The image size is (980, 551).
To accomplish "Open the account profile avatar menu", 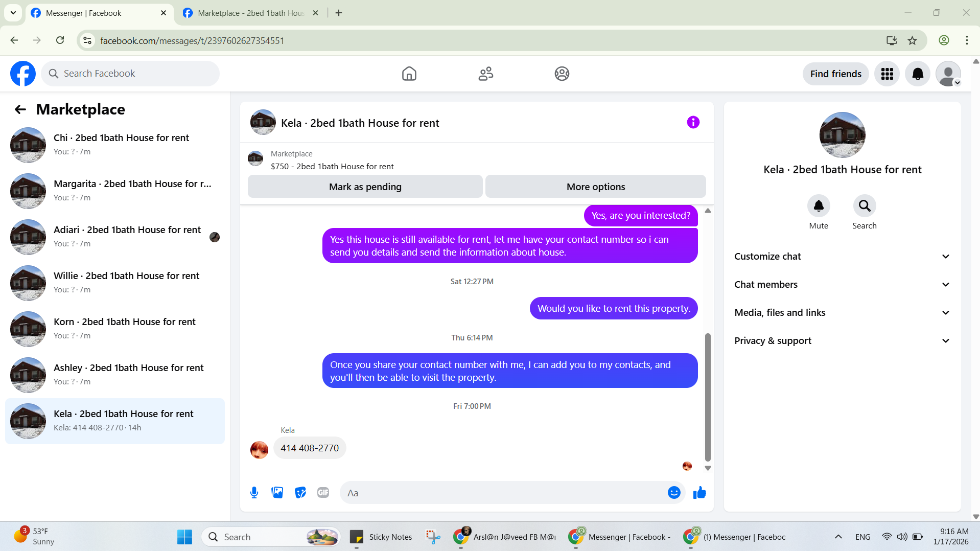I will tap(948, 74).
